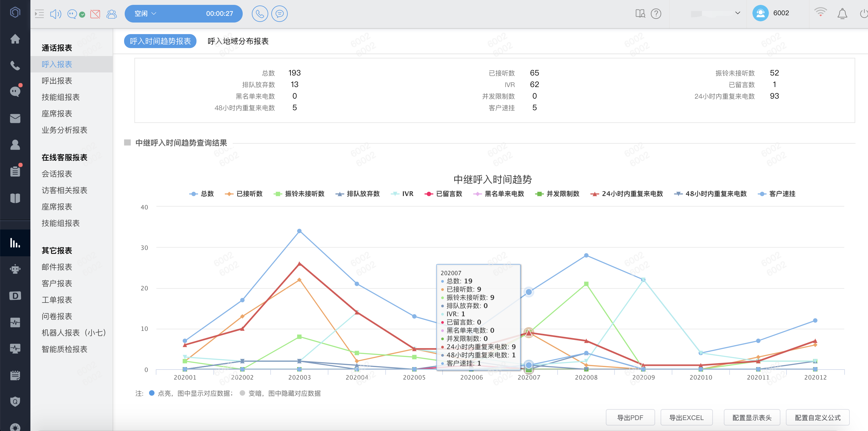
Task: Select the reports bar-chart sidebar icon
Action: coord(15,243)
